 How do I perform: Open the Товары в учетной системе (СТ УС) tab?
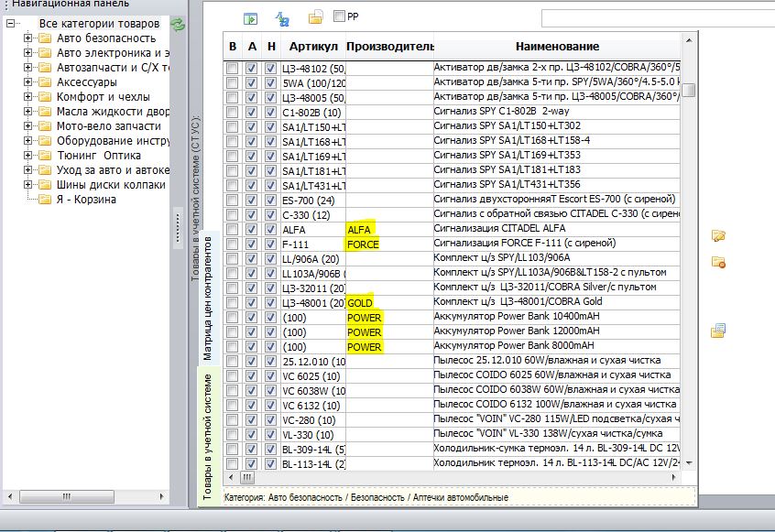[196, 199]
